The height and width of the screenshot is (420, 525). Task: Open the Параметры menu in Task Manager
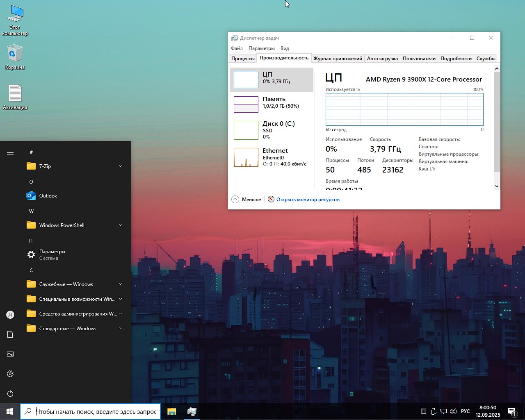click(261, 48)
